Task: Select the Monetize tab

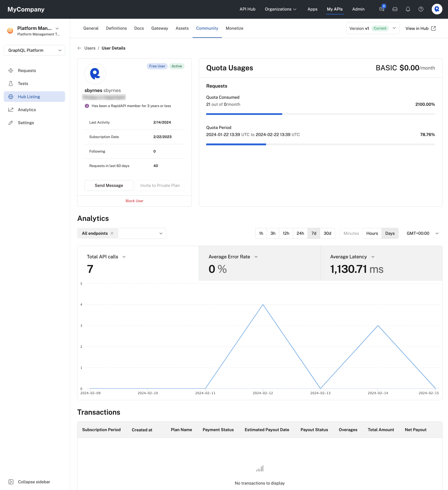Action: coord(234,28)
